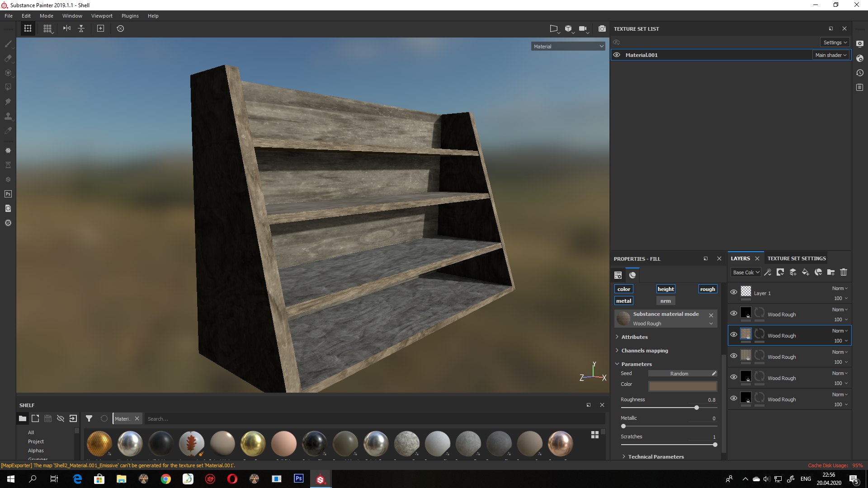The image size is (868, 488).
Task: Click the delete layer trash icon
Action: pos(843,272)
